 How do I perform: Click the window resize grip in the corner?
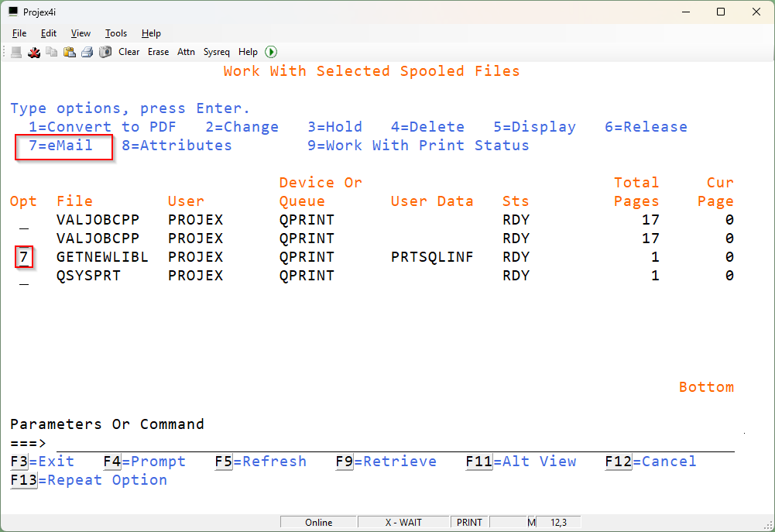pyautogui.click(x=767, y=525)
